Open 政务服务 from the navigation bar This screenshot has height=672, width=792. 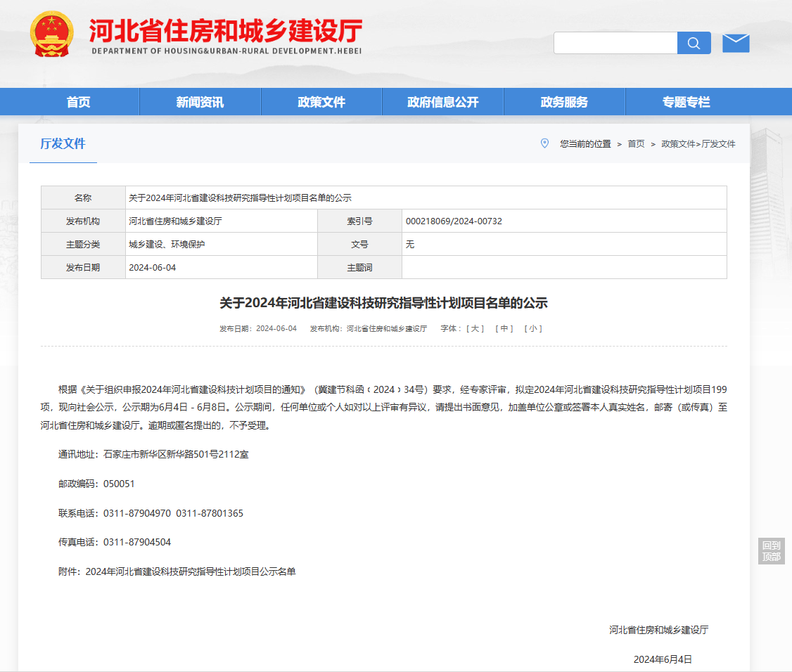tap(564, 102)
